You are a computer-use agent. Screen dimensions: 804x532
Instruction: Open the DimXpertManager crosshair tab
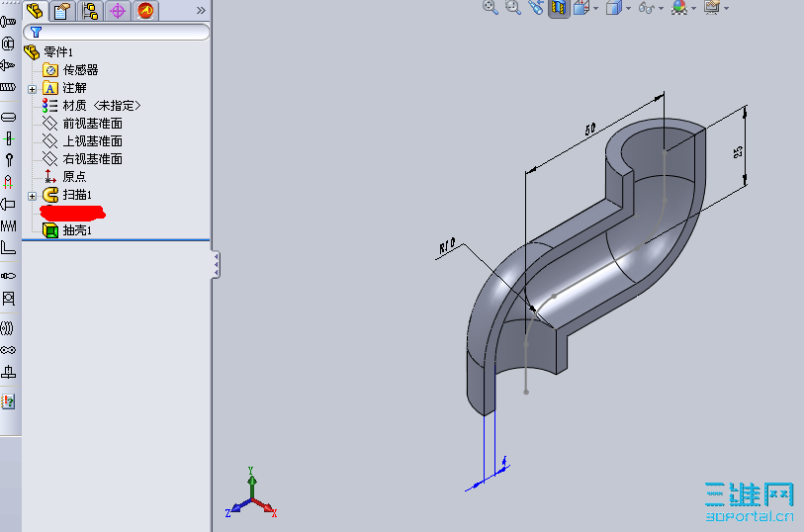pyautogui.click(x=118, y=11)
